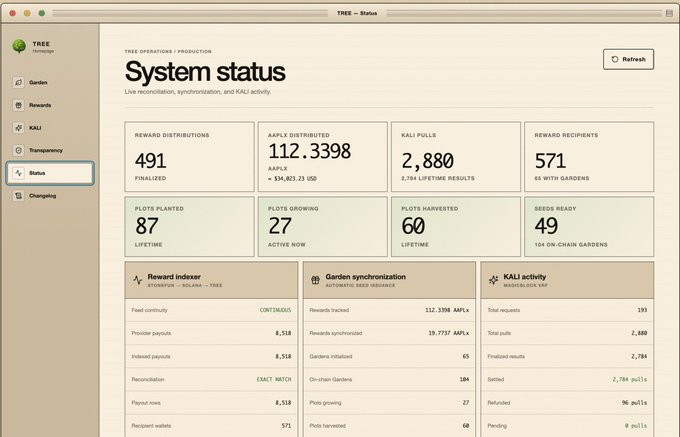680x437 pixels.
Task: Click the 65 with gardens caption
Action: (x=562, y=179)
